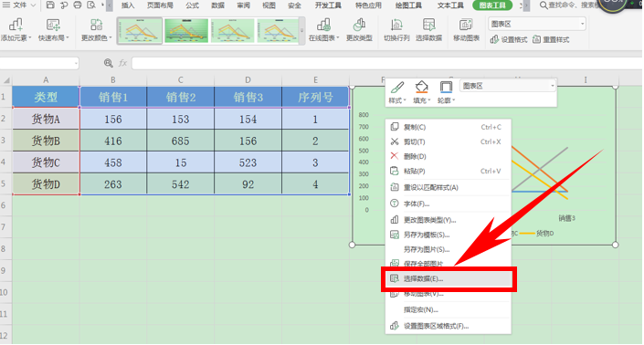
Task: Choose 设置图表区域格式(F)... in context menu
Action: point(449,326)
